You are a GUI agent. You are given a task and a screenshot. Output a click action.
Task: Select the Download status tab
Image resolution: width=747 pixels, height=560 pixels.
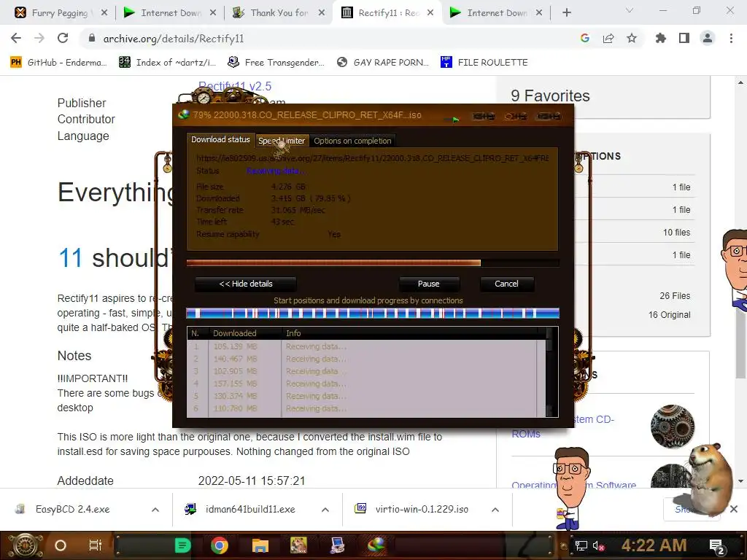point(220,139)
